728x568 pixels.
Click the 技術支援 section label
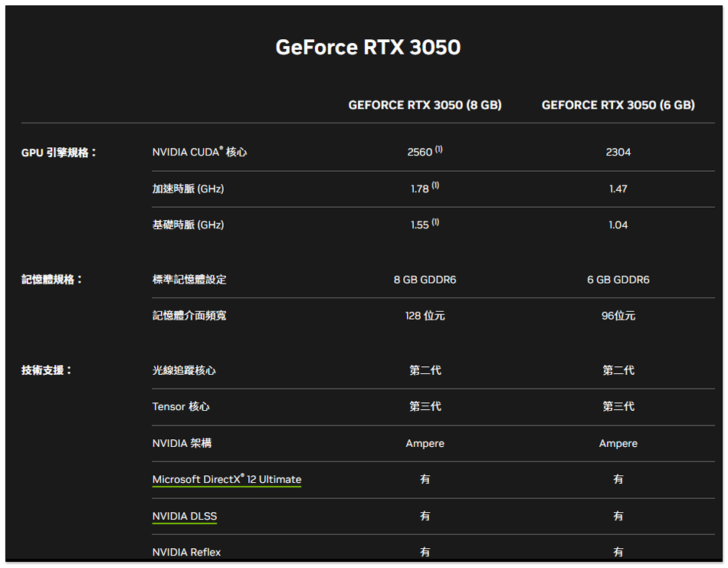46,370
